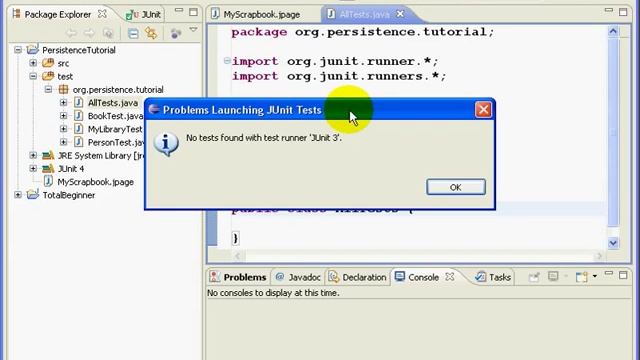640x360 pixels.
Task: Click the Pin Console icon
Action: coord(534,277)
